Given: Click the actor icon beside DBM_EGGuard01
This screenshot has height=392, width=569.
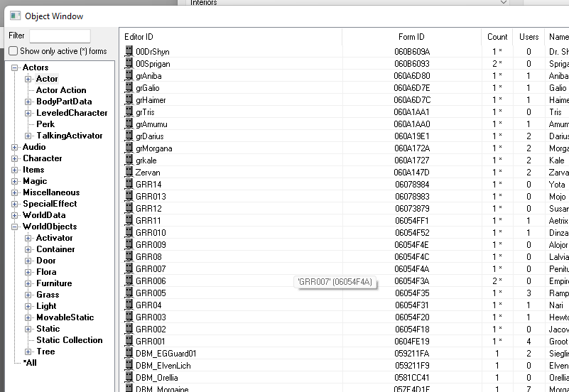Looking at the screenshot, I should tap(129, 353).
